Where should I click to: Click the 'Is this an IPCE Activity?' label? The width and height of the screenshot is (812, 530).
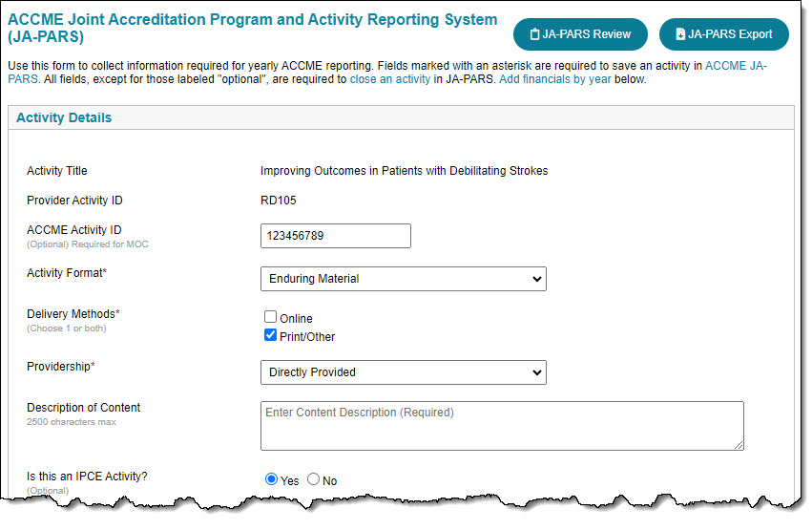(x=87, y=477)
